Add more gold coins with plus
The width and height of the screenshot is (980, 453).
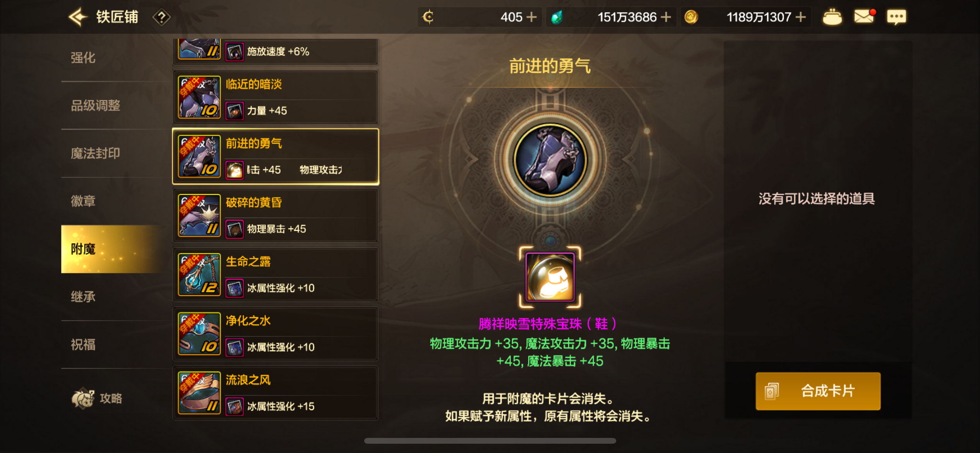[x=801, y=17]
